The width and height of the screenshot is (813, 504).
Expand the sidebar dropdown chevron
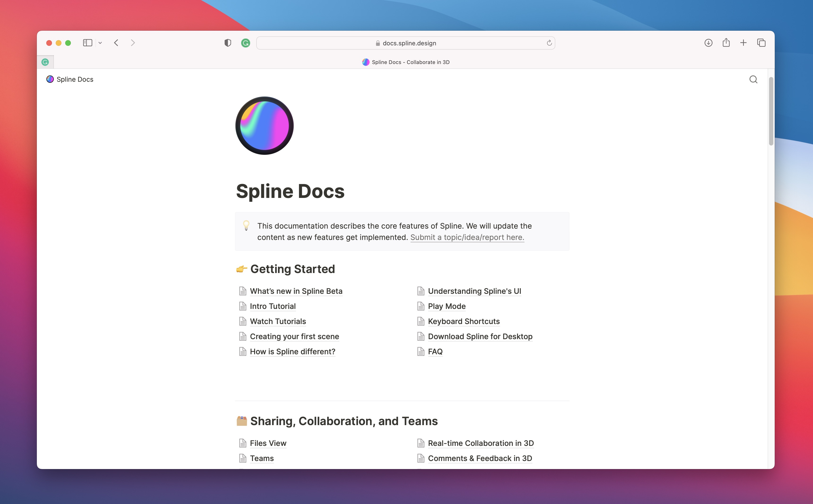(x=100, y=43)
